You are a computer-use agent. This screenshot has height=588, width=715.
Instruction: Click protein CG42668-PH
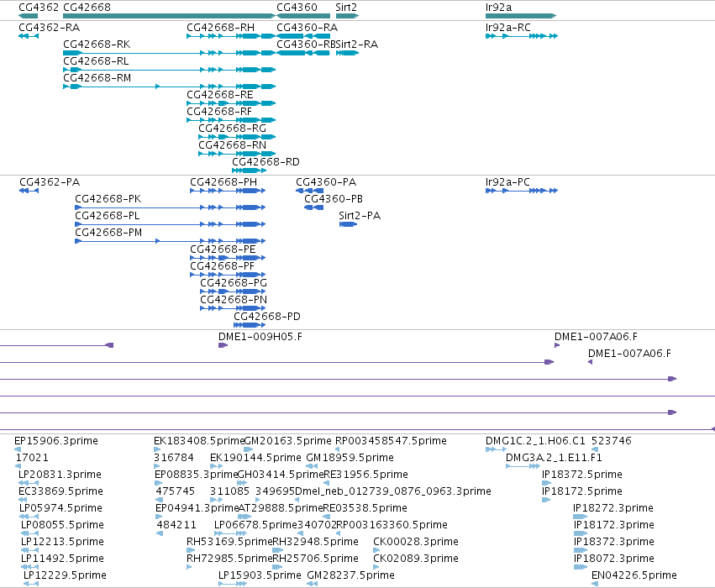pyautogui.click(x=223, y=182)
